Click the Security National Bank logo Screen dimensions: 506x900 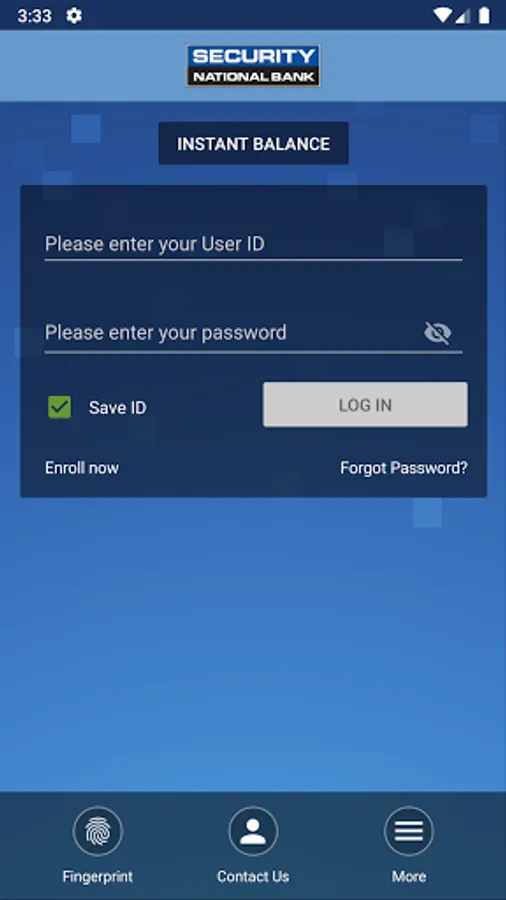253,66
